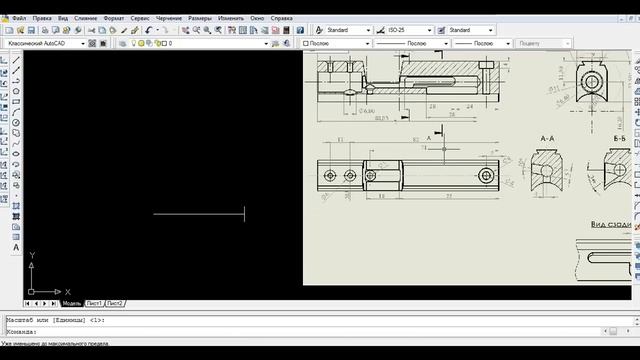Select the Polygon draw tool
640x360 pixels.
[16, 91]
